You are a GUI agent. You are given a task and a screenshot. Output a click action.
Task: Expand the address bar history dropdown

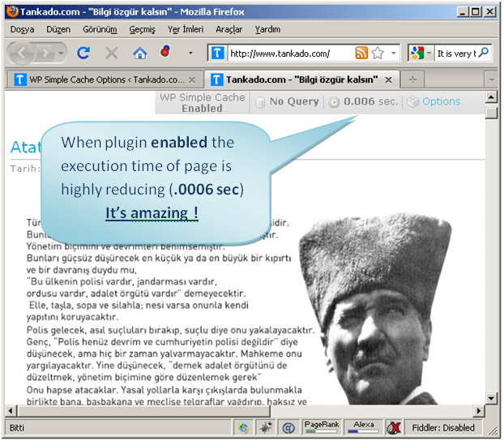394,54
